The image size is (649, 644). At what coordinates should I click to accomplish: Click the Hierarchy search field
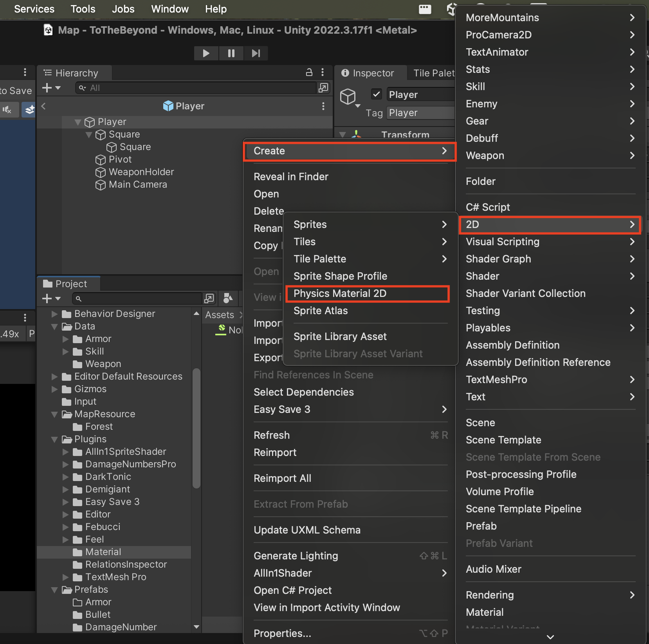point(196,88)
